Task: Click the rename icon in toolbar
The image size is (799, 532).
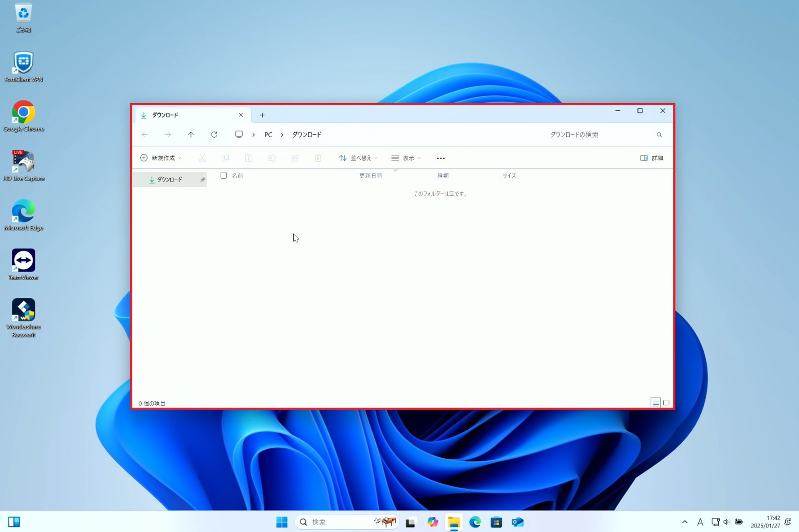Action: click(272, 158)
